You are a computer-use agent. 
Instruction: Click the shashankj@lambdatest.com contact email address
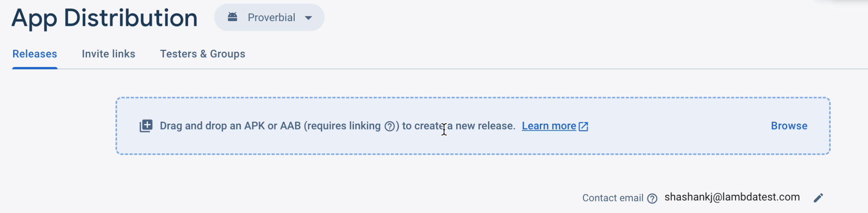tap(732, 198)
